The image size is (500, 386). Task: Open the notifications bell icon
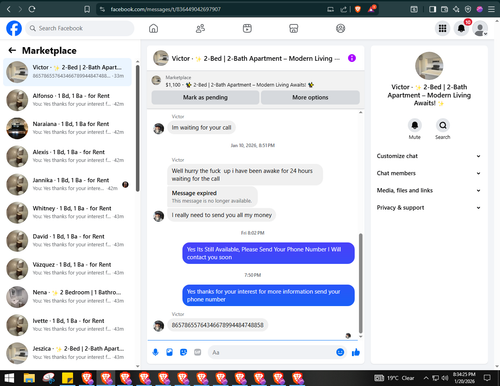point(461,29)
